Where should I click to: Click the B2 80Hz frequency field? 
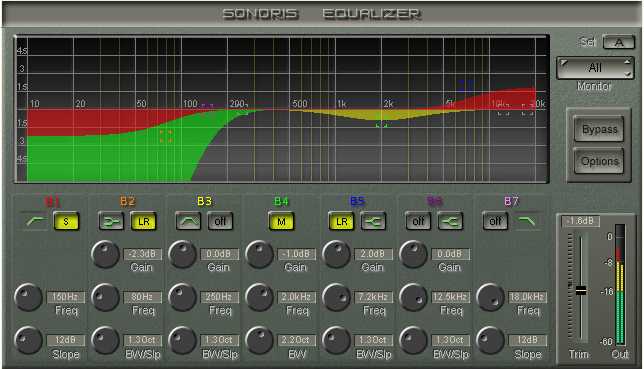click(142, 297)
